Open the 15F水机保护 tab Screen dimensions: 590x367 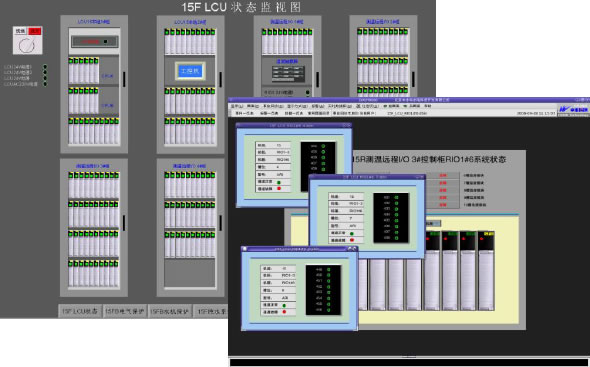170,311
